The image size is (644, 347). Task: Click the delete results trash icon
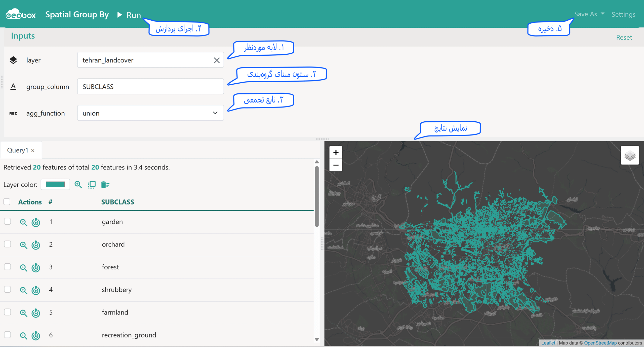(x=105, y=185)
